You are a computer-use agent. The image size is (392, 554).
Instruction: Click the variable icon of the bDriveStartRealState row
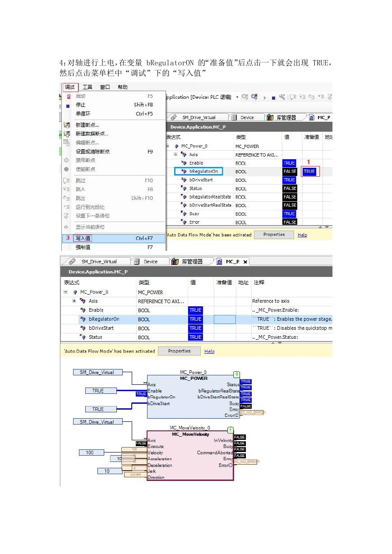[x=184, y=205]
